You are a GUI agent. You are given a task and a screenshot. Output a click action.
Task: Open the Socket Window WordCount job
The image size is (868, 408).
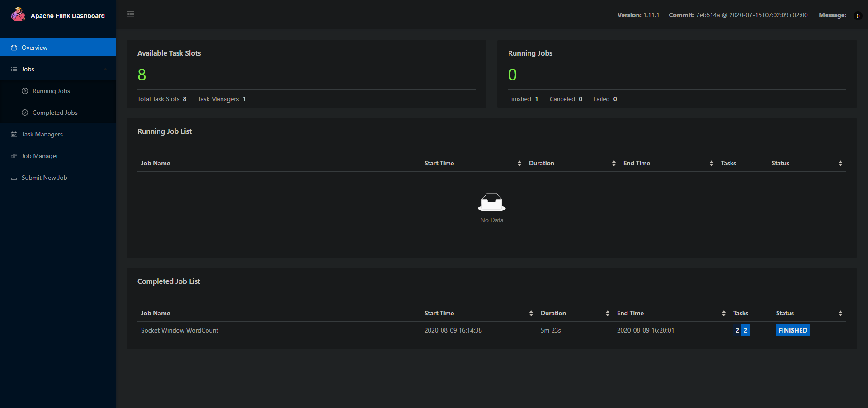[179, 330]
